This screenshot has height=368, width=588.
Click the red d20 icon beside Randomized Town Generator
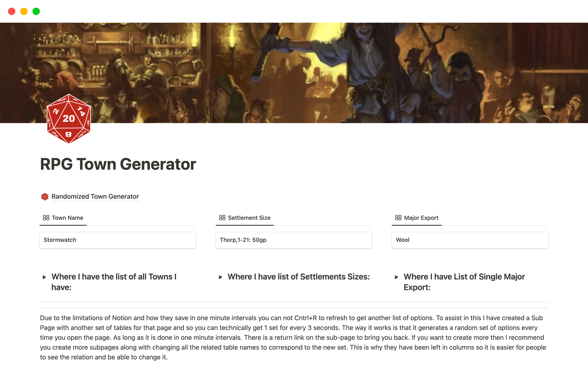(45, 197)
